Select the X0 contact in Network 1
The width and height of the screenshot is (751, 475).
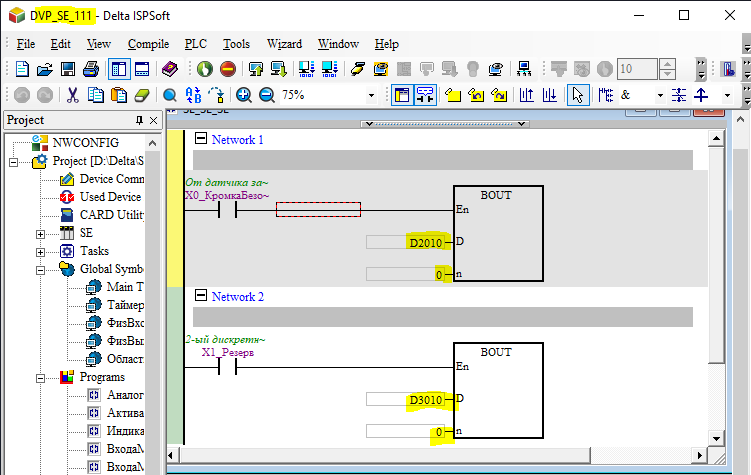pos(228,210)
